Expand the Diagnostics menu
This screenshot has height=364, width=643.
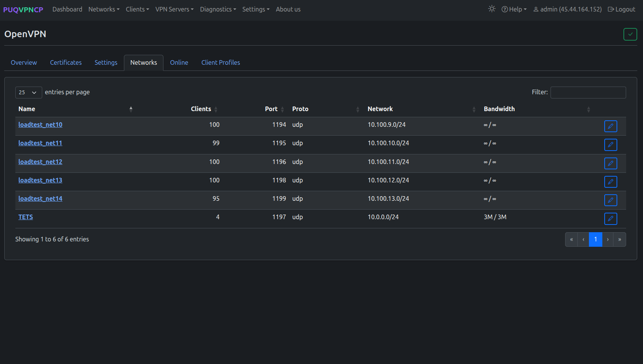(x=218, y=9)
